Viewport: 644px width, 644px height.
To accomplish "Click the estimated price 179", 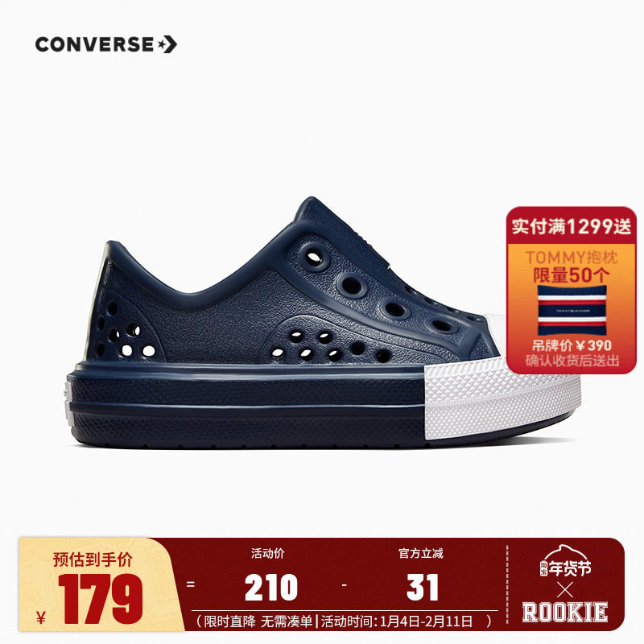I will [x=101, y=599].
